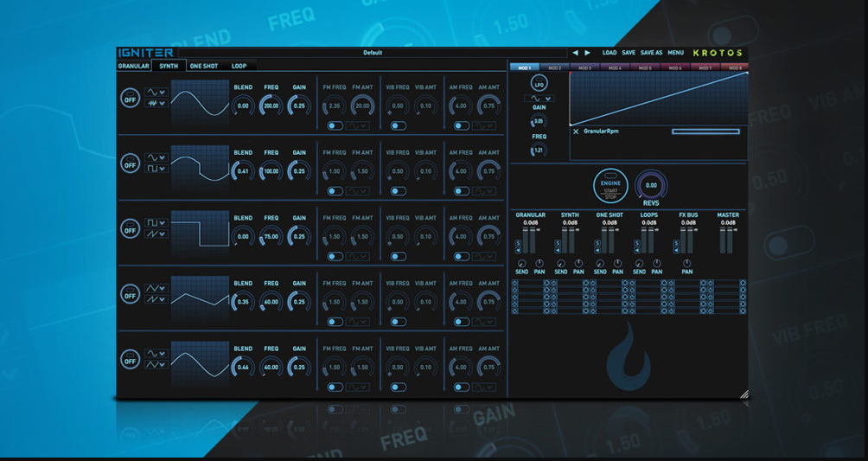This screenshot has width=868, height=461.
Task: Click the next preset arrow
Action: [588, 53]
